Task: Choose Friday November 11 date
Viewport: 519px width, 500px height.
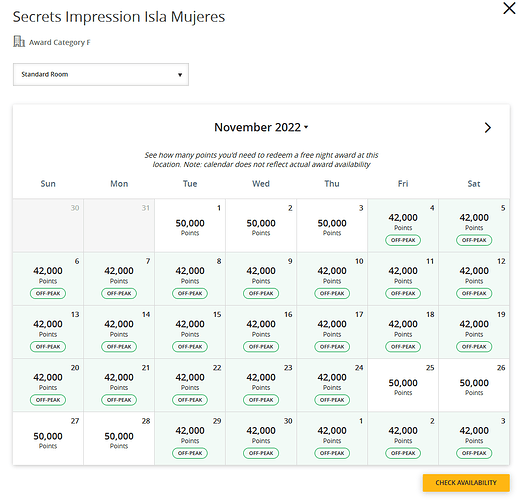Action: pyautogui.click(x=403, y=279)
